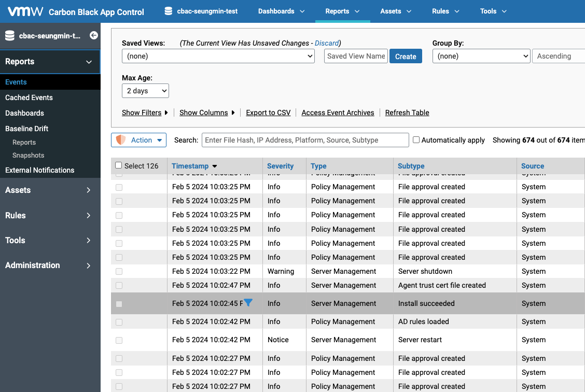Expand the Assets sidebar section
This screenshot has width=585, height=392.
point(50,190)
